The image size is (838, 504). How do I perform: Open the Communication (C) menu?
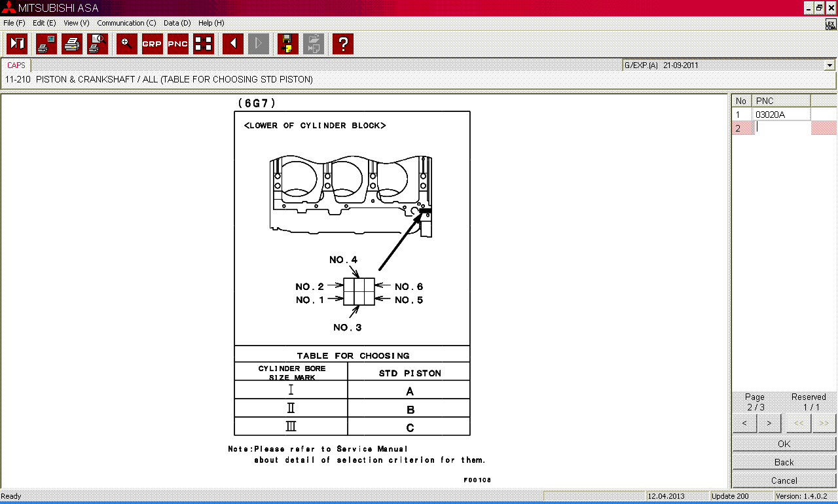126,23
